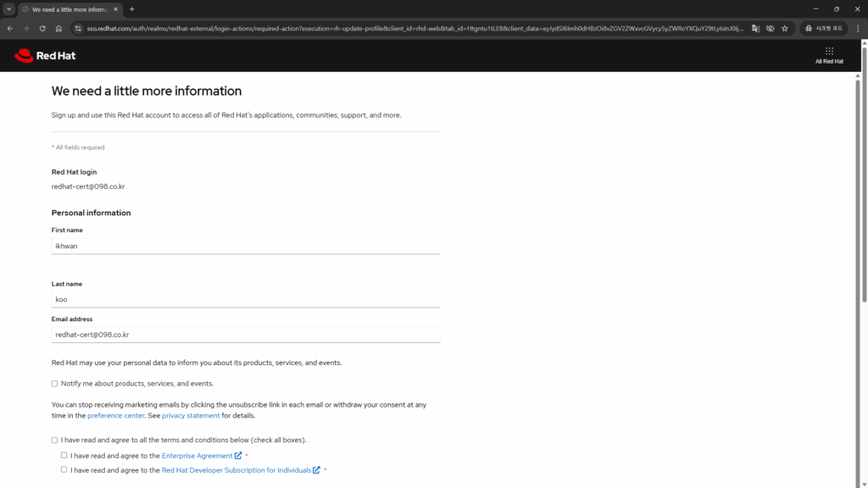Open the preference center link

click(116, 416)
